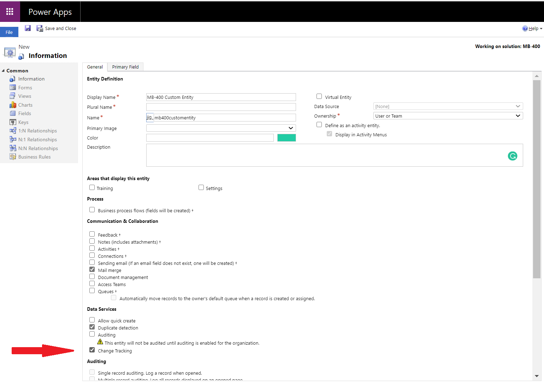Image resolution: width=544 pixels, height=392 pixels.
Task: Click the scroll up arrow
Action: pos(537,76)
